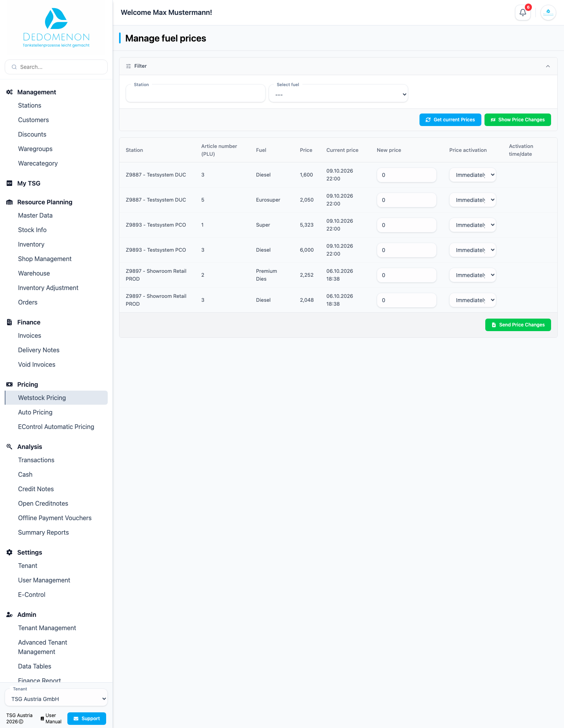The height and width of the screenshot is (728, 564).
Task: Open the notifications bell icon
Action: (x=522, y=13)
